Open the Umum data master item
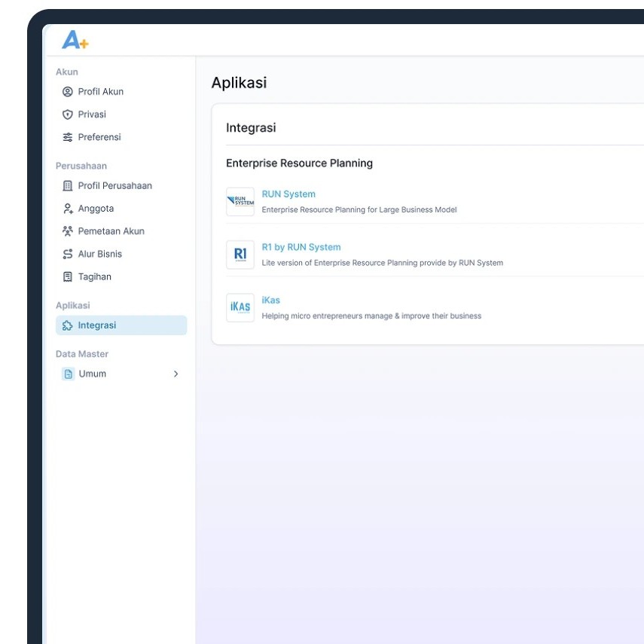Screen dimensions: 644x644 pyautogui.click(x=93, y=374)
